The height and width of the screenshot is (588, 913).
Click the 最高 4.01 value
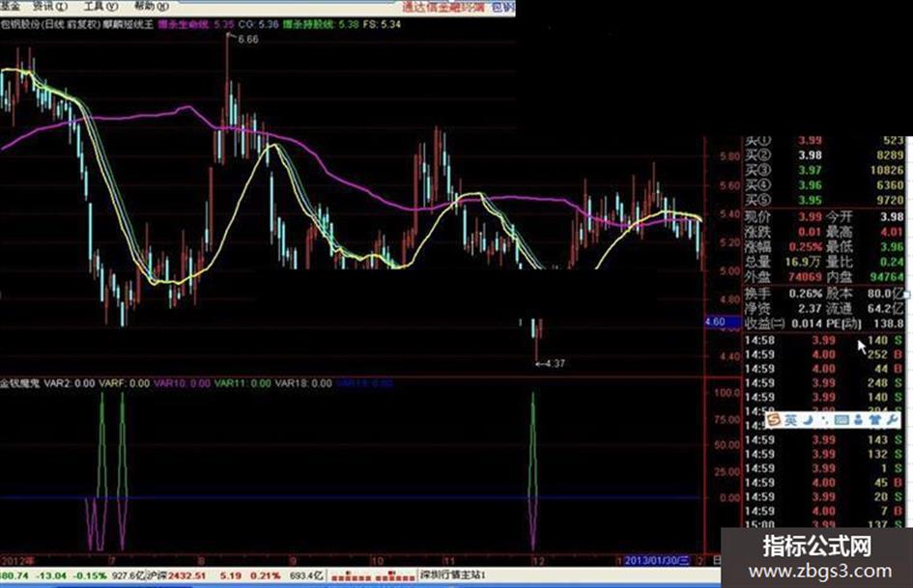pyautogui.click(x=892, y=232)
